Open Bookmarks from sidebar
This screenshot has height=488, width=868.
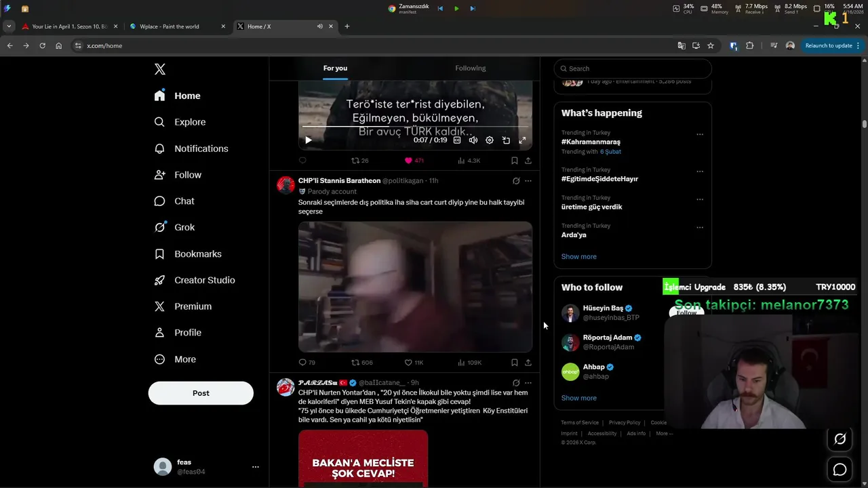188,254
